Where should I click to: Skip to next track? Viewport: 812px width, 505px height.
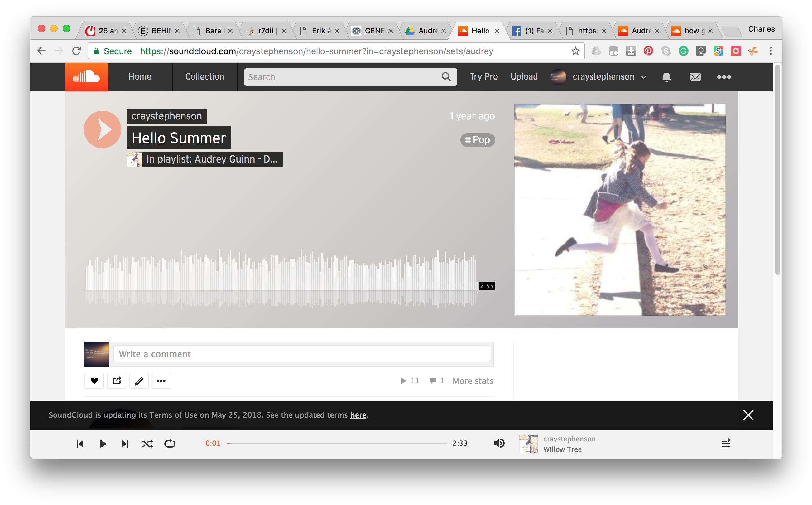pos(125,444)
